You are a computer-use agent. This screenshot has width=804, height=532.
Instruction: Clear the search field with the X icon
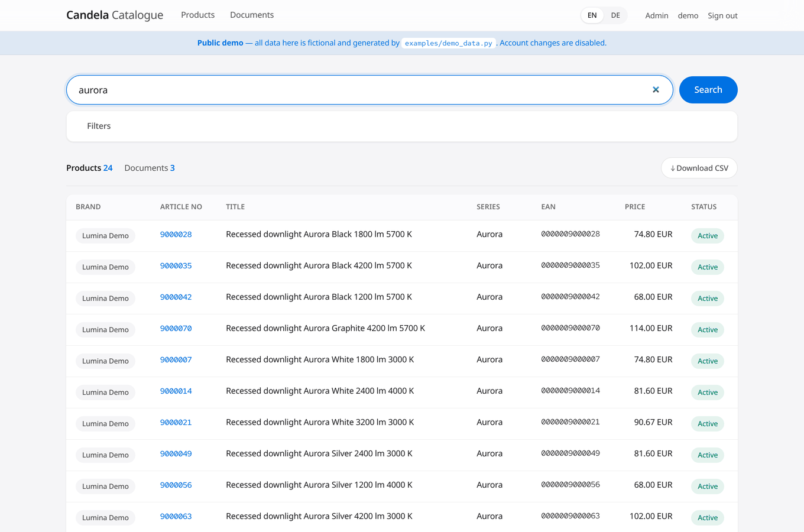656,90
